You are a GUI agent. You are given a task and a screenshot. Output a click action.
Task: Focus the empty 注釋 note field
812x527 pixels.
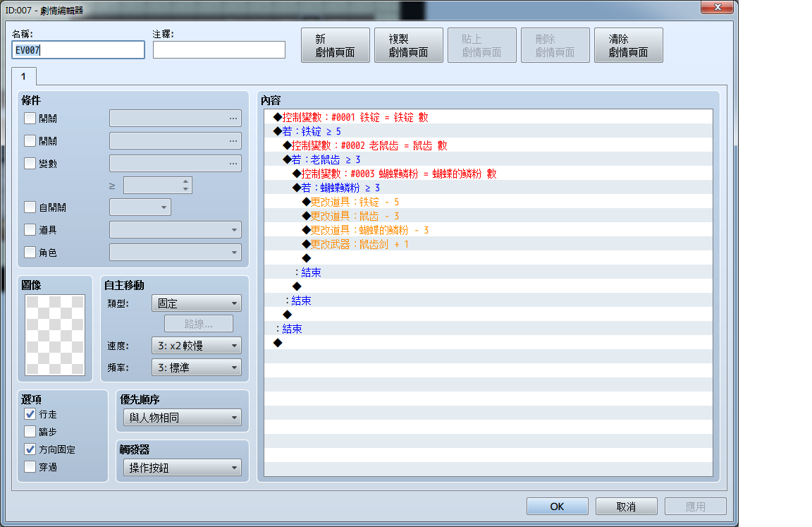click(x=219, y=50)
